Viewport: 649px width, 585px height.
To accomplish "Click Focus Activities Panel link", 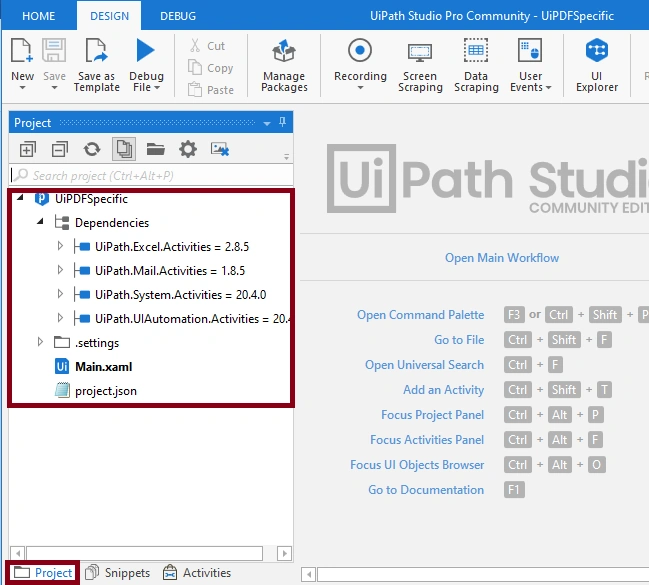I will coord(427,440).
